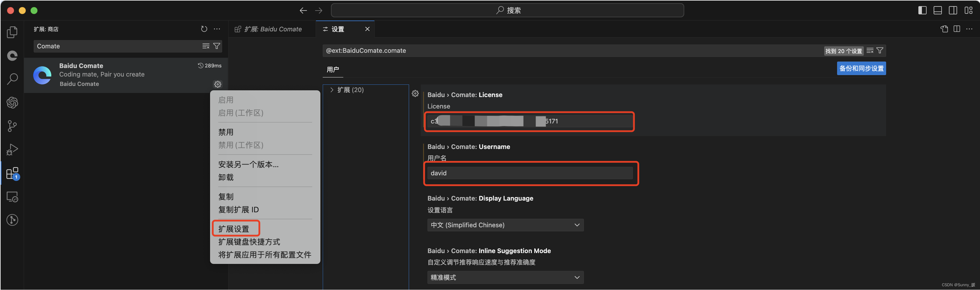Click the License input field
This screenshot has width=980, height=290.
click(529, 121)
